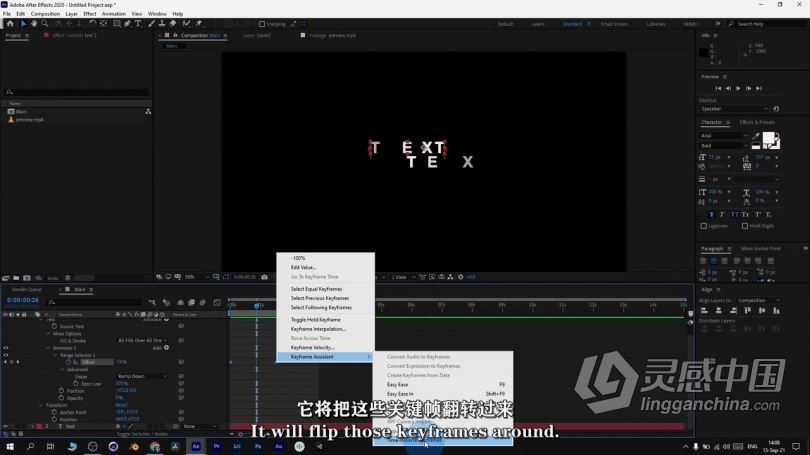Screen dimensions: 810x455
Task: Step to next frame in Preview panel
Action: point(749,88)
